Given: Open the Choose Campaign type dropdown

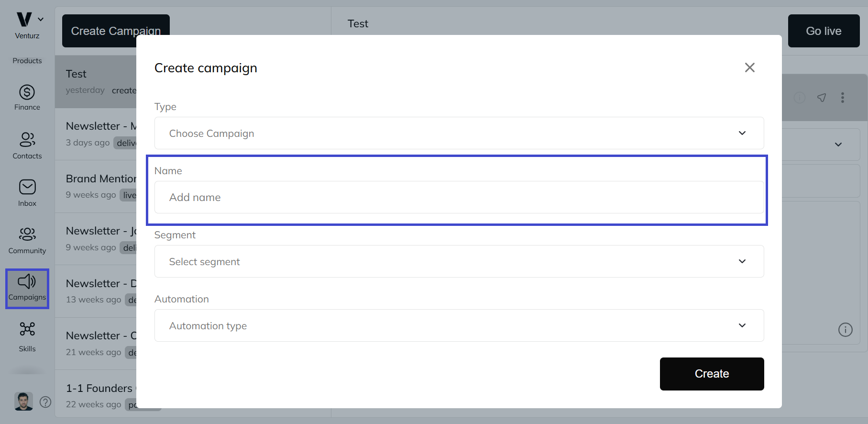Looking at the screenshot, I should 459,133.
